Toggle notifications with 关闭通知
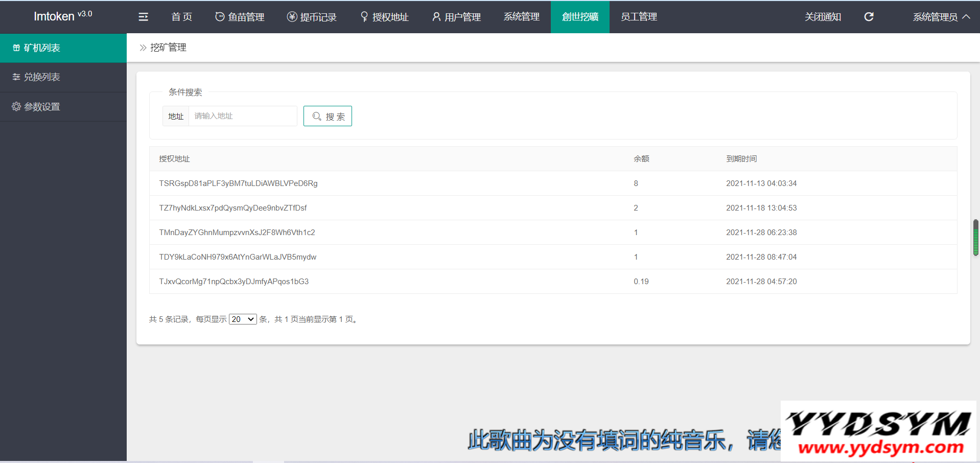Image resolution: width=980 pixels, height=463 pixels. click(x=823, y=17)
